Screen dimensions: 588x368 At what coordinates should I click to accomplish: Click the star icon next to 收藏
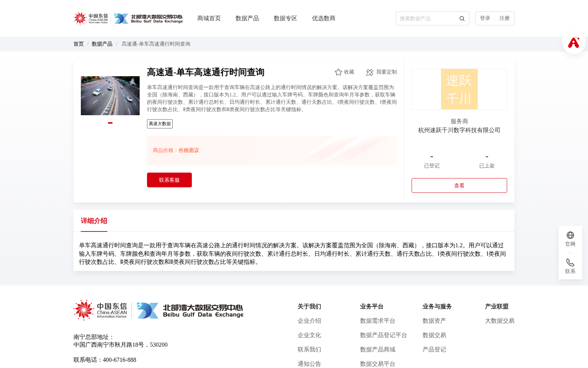click(x=338, y=72)
